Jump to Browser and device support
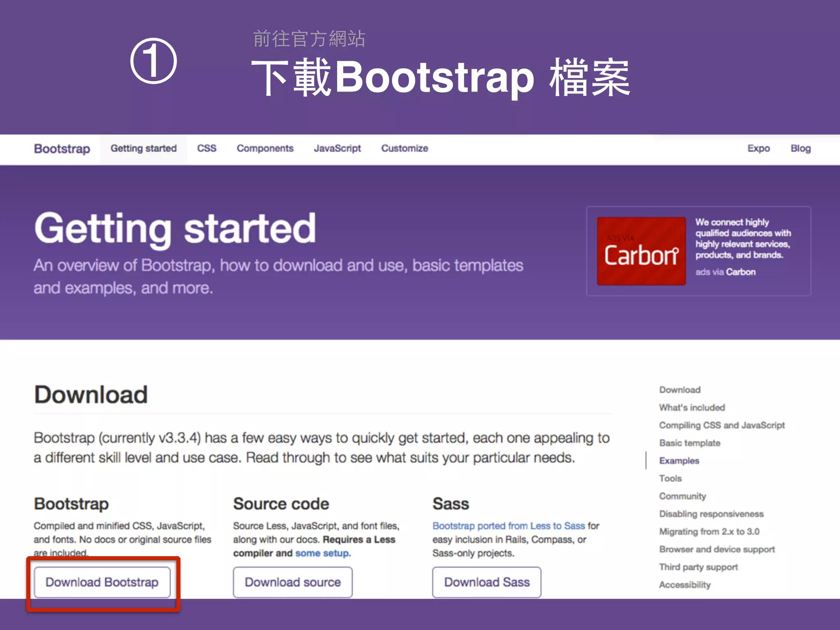 pyautogui.click(x=717, y=549)
